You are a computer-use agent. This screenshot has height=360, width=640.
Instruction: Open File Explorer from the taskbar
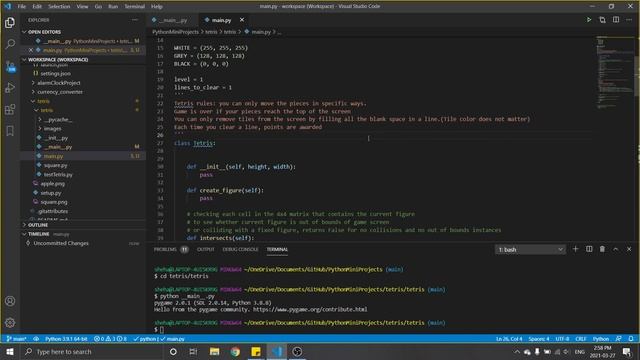pyautogui.click(x=214, y=351)
